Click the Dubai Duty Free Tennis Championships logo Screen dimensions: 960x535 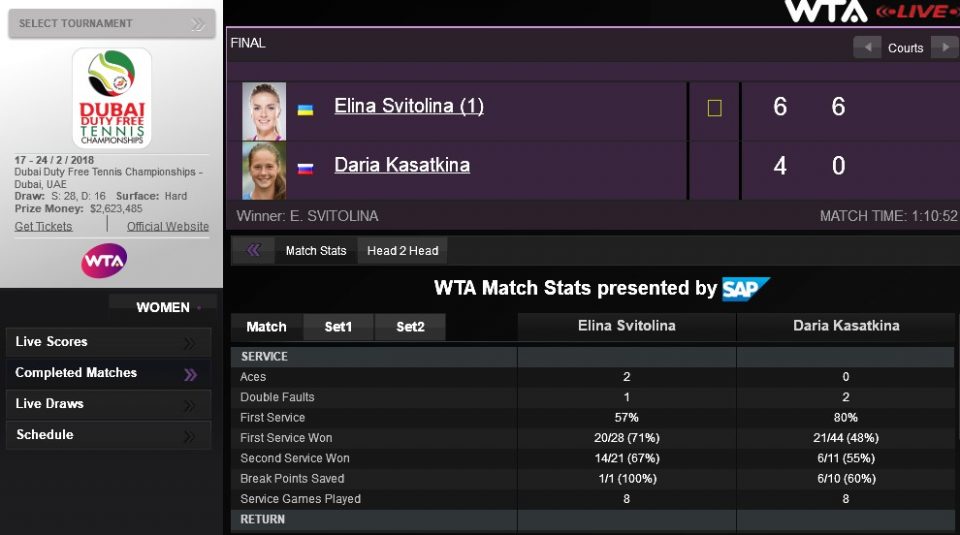(x=112, y=98)
